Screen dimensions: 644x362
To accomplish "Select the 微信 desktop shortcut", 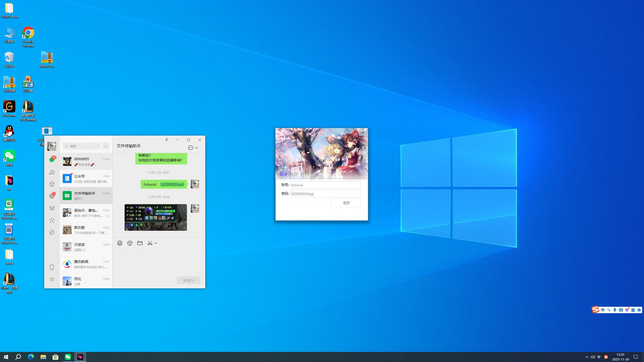I will [x=9, y=158].
